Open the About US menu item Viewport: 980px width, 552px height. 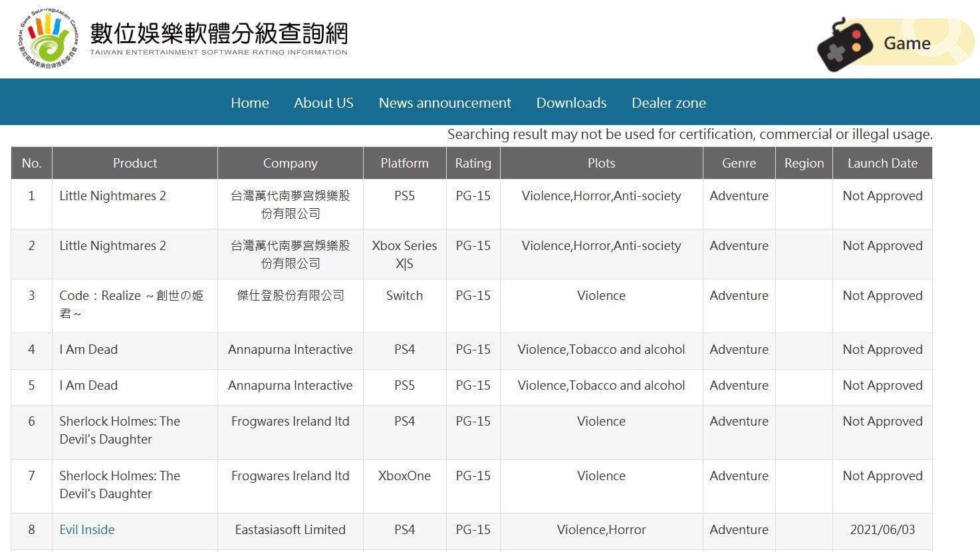pos(324,102)
